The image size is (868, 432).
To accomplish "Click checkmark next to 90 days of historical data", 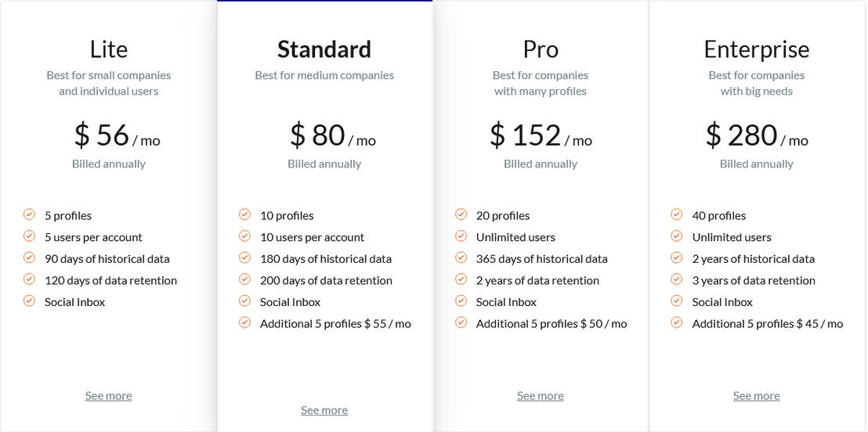I will coord(29,257).
